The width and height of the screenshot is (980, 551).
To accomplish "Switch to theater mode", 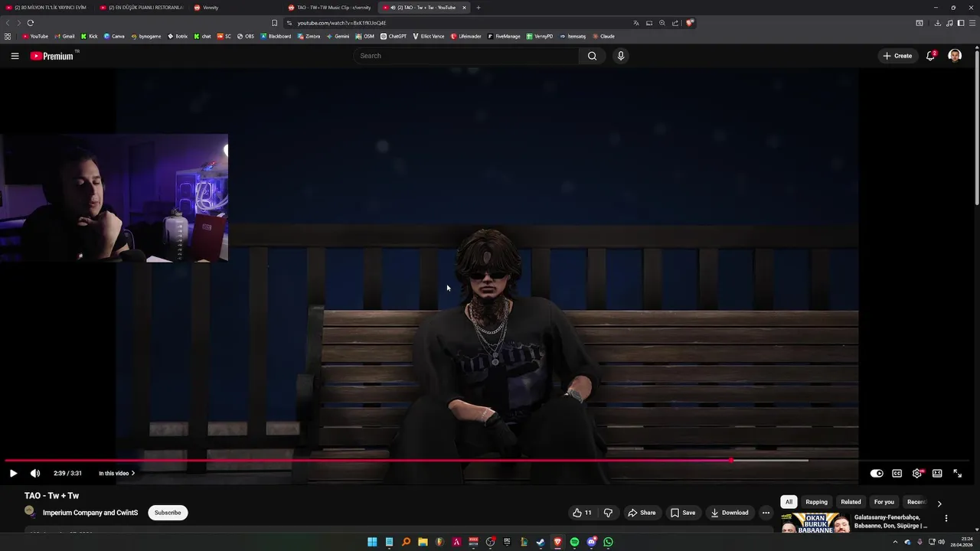I will [x=937, y=474].
